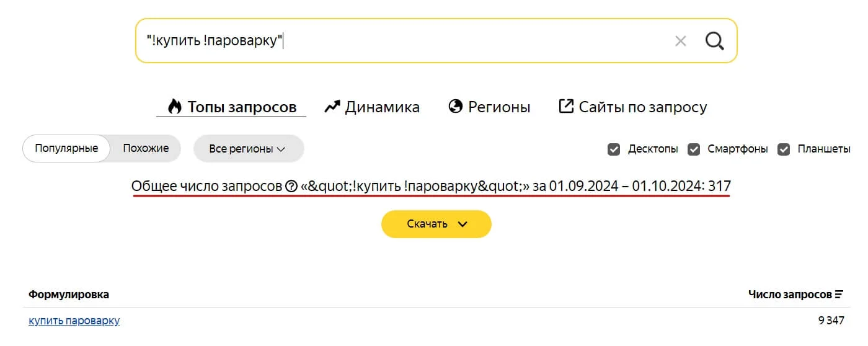
Task: Select the Сайты по запросу tab
Action: tap(642, 107)
